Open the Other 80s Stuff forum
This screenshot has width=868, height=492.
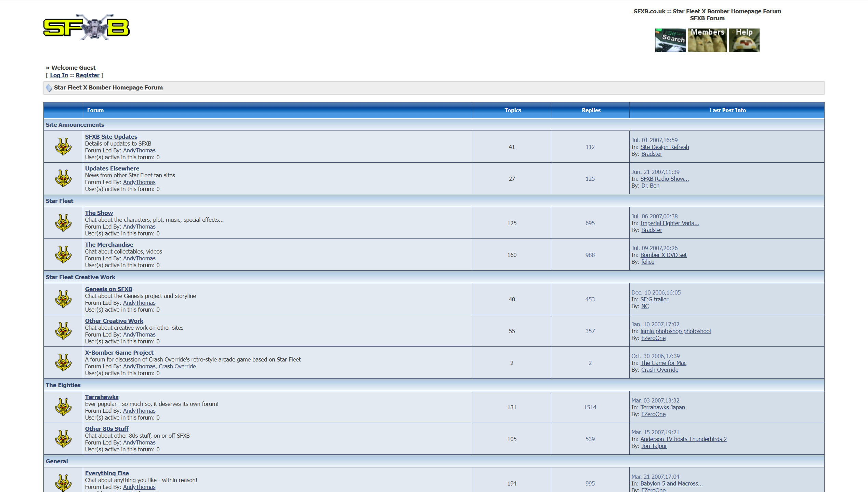(107, 429)
